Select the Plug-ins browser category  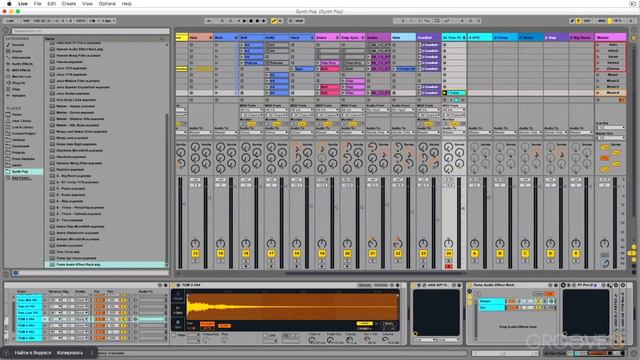click(19, 83)
